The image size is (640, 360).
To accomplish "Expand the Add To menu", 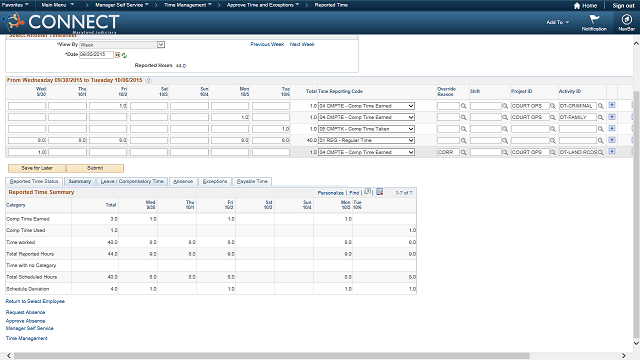I will tap(558, 22).
